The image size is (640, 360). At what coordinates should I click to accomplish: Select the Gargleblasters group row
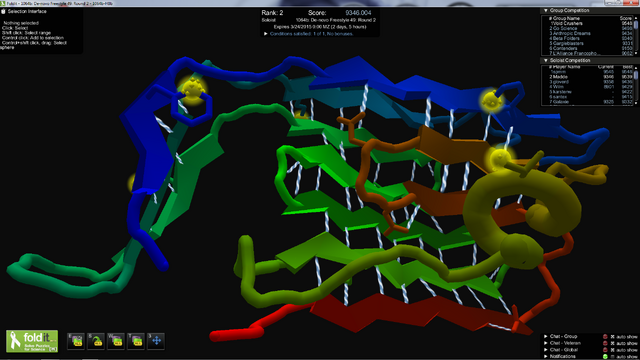tap(590, 43)
